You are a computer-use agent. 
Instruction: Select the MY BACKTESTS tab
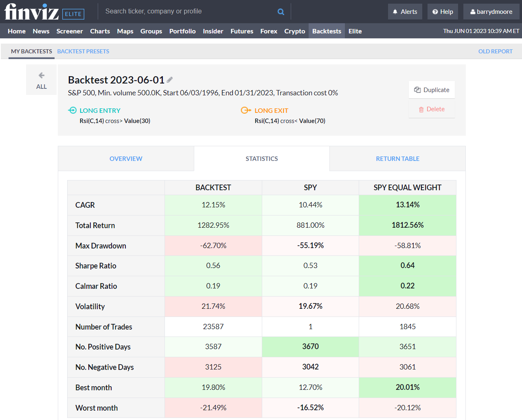point(31,51)
